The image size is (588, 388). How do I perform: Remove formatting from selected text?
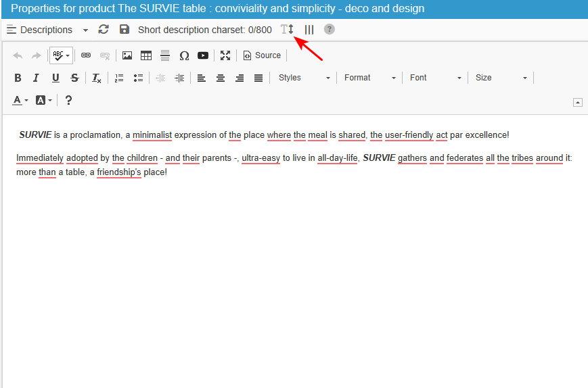(96, 78)
